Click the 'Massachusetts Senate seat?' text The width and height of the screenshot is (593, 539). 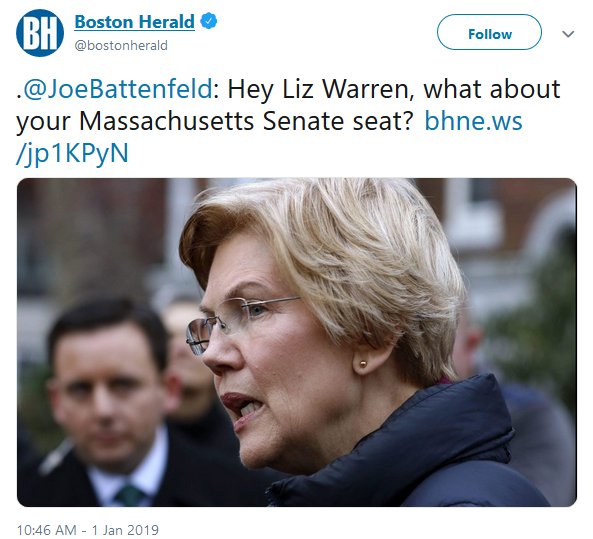(x=245, y=121)
